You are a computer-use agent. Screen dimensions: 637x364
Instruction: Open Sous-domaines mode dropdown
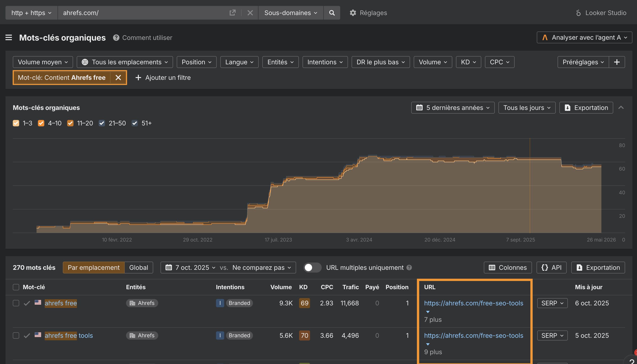pyautogui.click(x=291, y=13)
